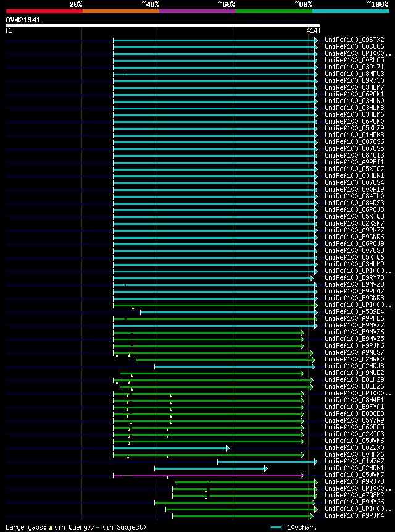Click the green alignment bar for UniRef100_Q60DC5

209,428
